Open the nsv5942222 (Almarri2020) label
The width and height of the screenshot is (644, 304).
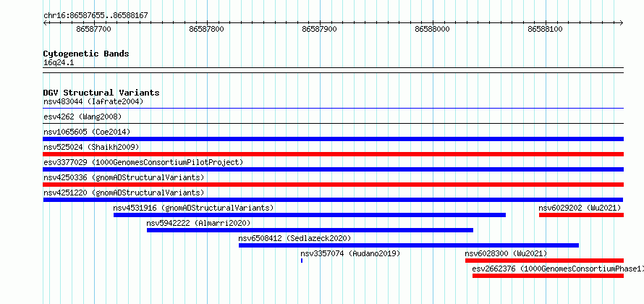[198, 223]
